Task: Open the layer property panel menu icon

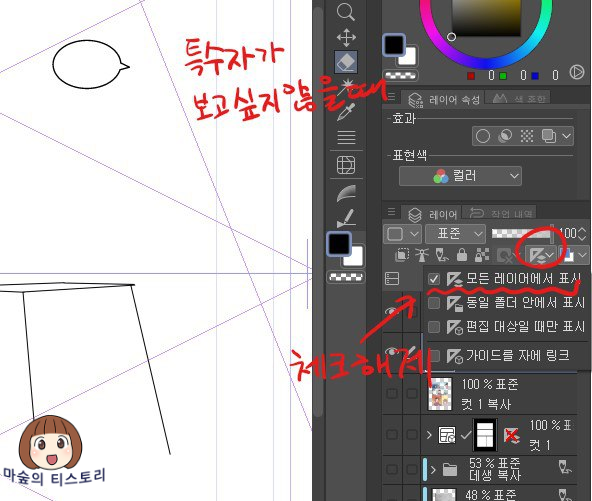Action: [392, 97]
